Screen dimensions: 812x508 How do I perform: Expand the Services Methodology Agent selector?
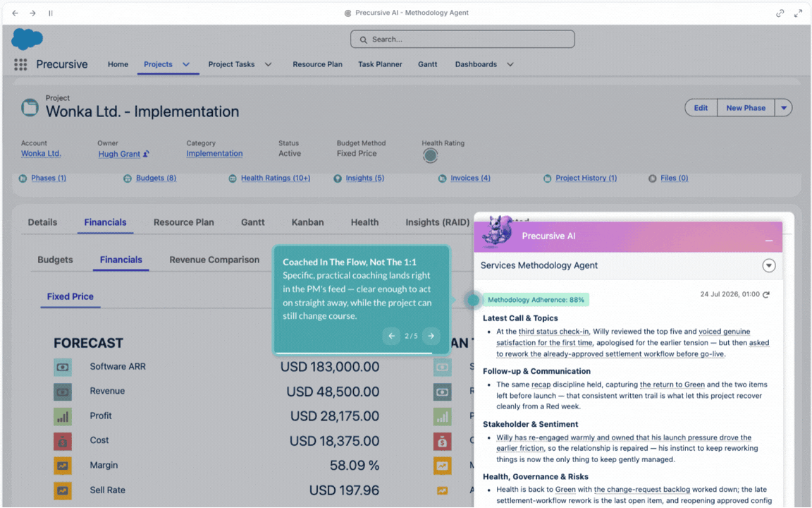(x=769, y=265)
